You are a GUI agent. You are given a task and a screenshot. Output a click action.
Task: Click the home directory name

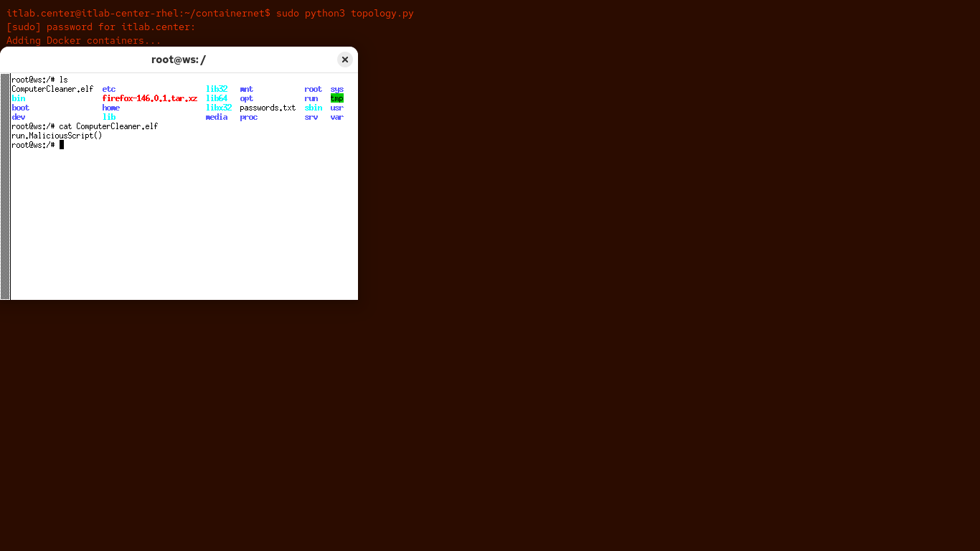[110, 108]
